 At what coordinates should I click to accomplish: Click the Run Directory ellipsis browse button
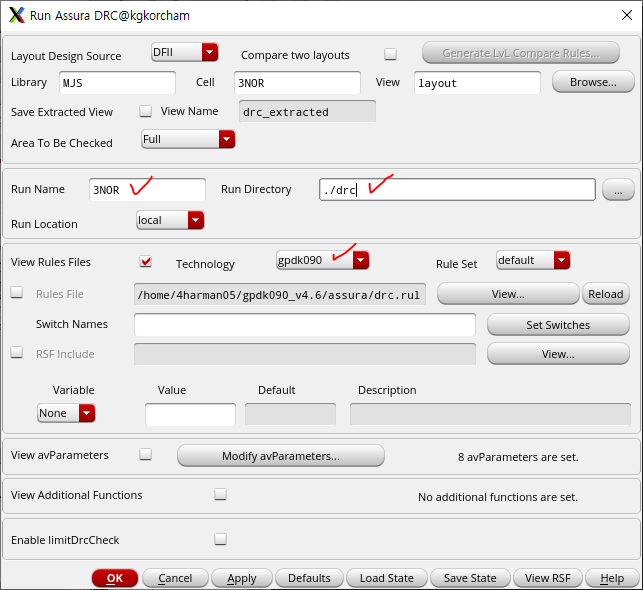click(x=618, y=190)
